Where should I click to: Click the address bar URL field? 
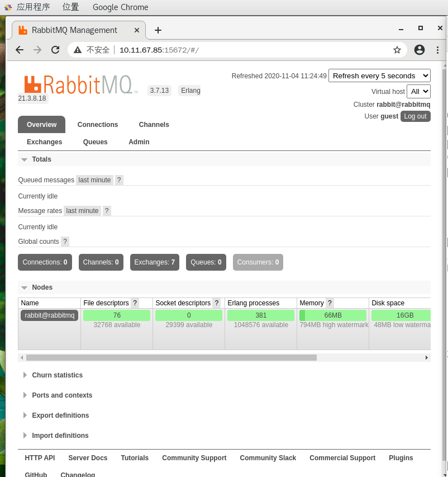coord(237,50)
